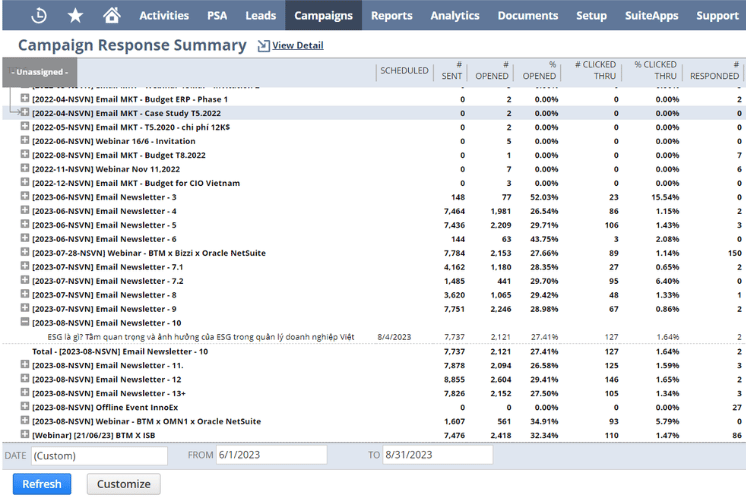Viewport: 746px width, 500px height.
Task: Click responded value 27 for Offline Event InnoEx
Action: (x=737, y=408)
